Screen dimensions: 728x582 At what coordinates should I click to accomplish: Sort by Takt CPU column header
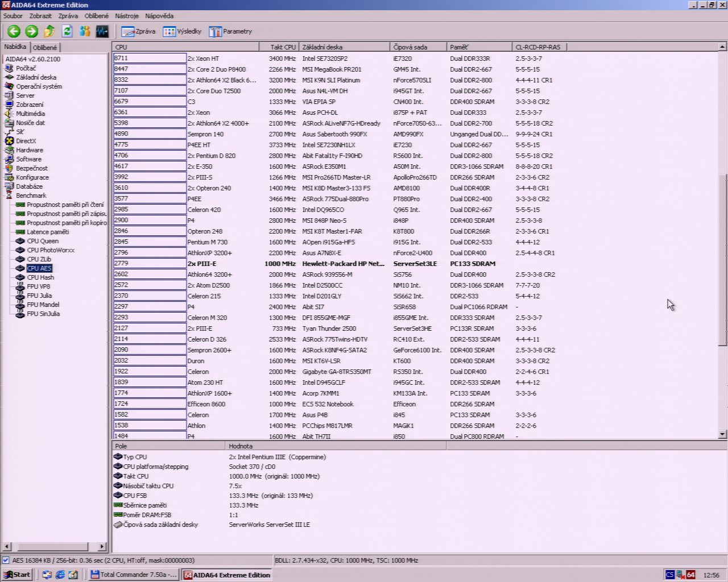[279, 47]
